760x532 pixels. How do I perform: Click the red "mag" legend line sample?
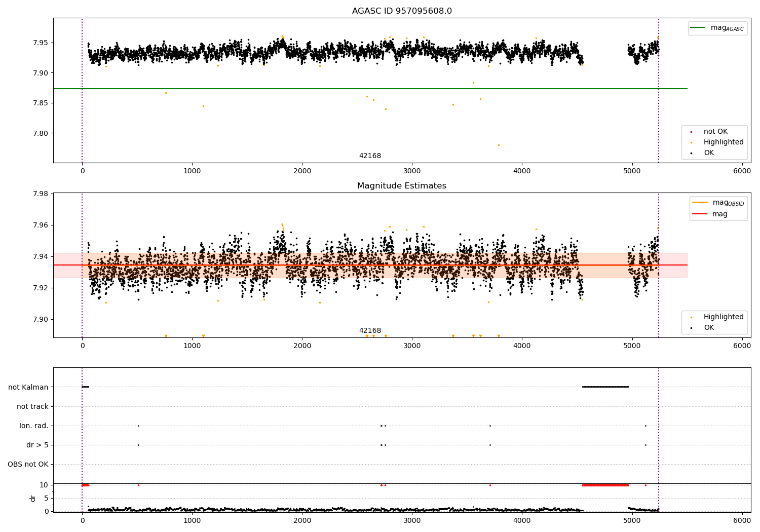[700, 214]
